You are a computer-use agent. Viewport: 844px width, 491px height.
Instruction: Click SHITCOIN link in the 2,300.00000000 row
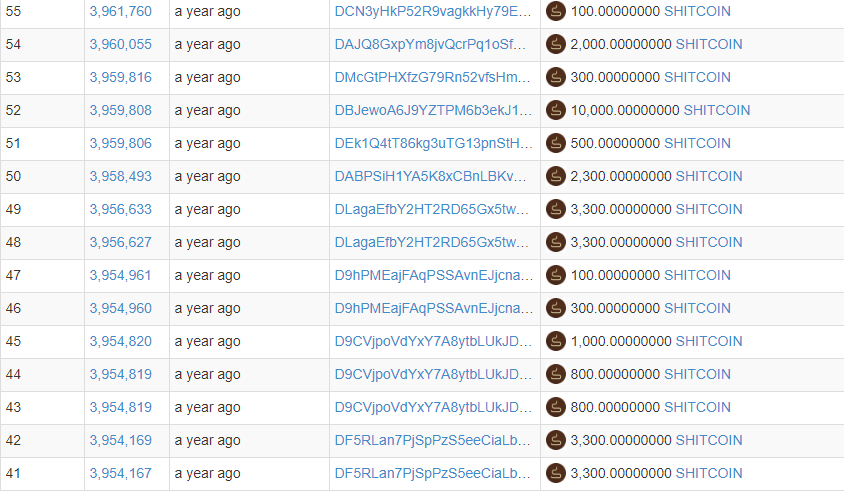click(x=709, y=177)
